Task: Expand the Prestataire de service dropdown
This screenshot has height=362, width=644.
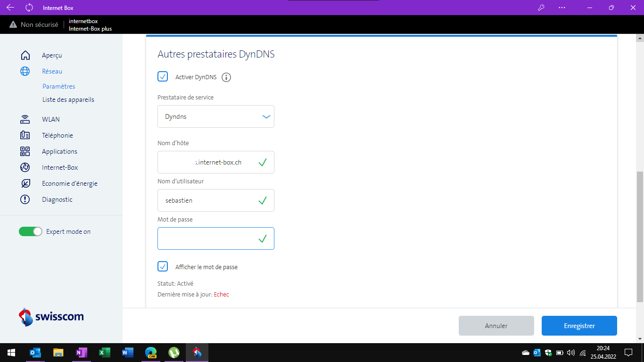Action: pyautogui.click(x=216, y=116)
